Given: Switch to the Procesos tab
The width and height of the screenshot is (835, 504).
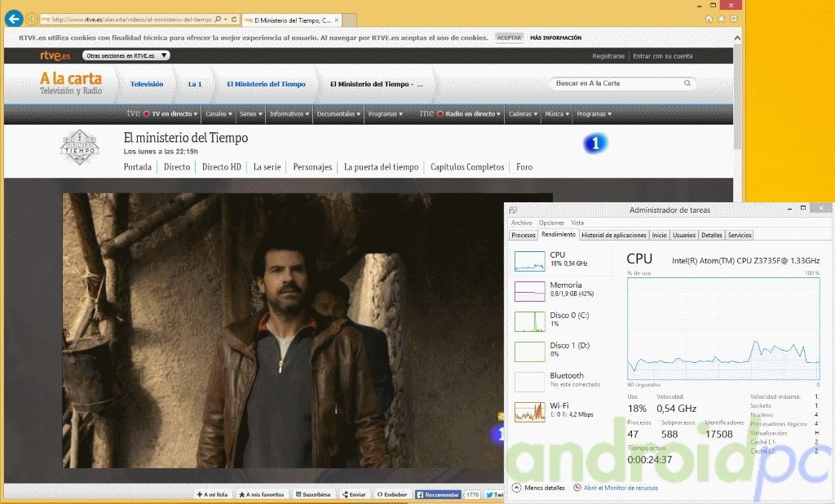Looking at the screenshot, I should click(x=523, y=235).
